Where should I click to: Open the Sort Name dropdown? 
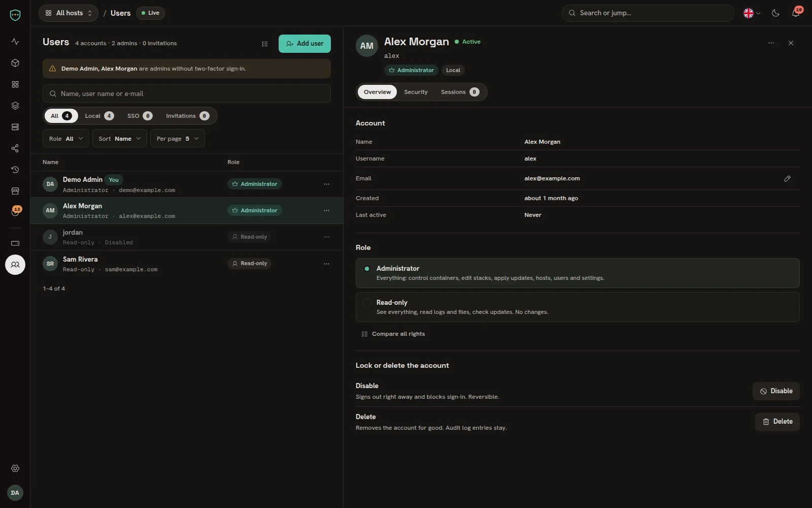(x=120, y=138)
